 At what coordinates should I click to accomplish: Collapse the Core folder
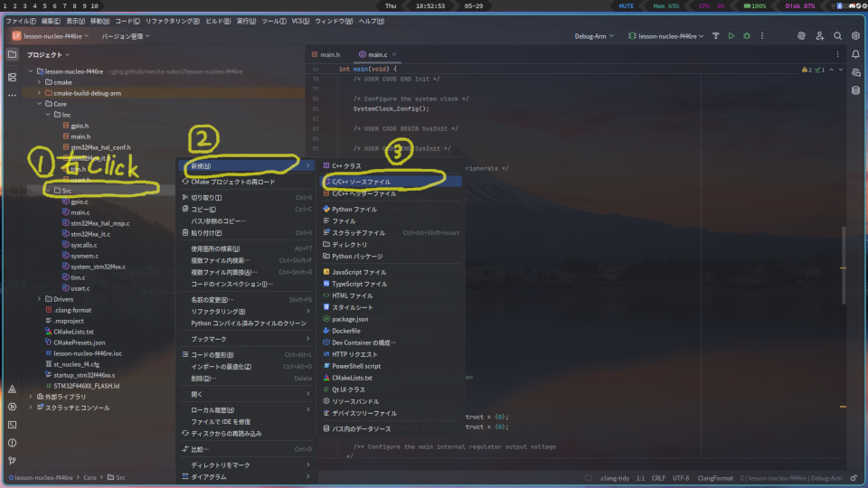click(x=39, y=103)
